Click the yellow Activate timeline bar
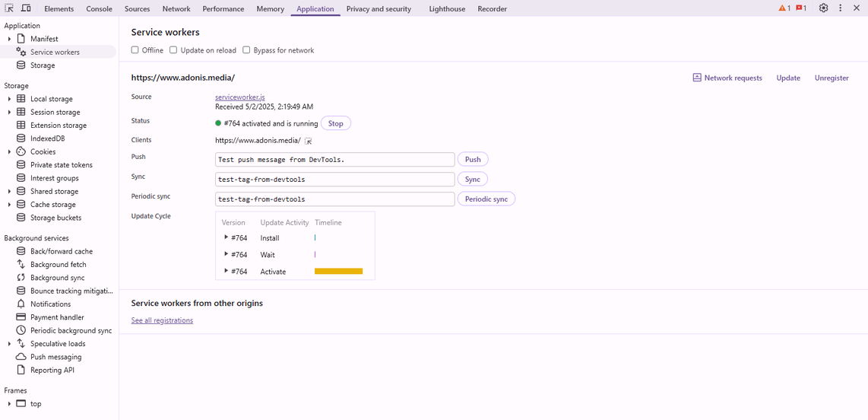 [338, 271]
